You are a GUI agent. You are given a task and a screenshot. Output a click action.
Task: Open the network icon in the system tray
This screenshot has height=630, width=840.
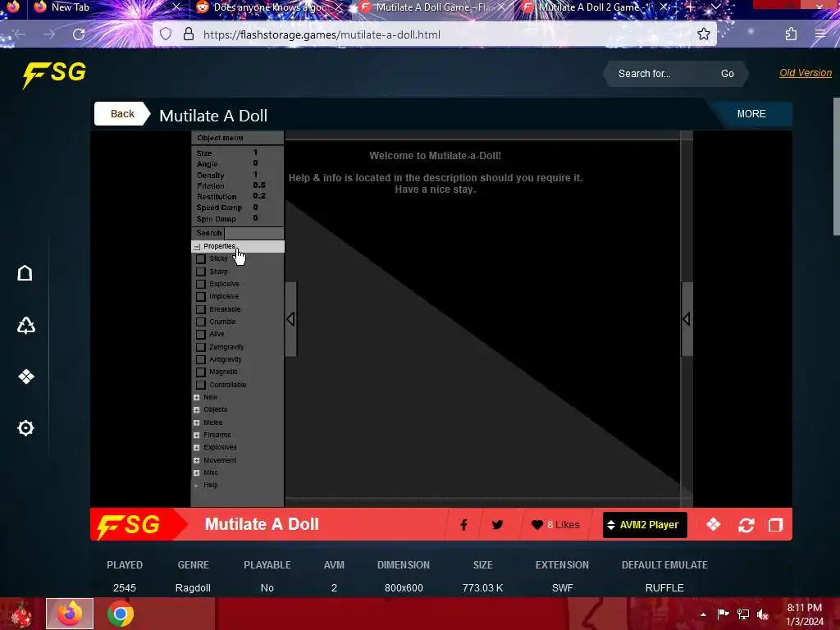pyautogui.click(x=743, y=614)
